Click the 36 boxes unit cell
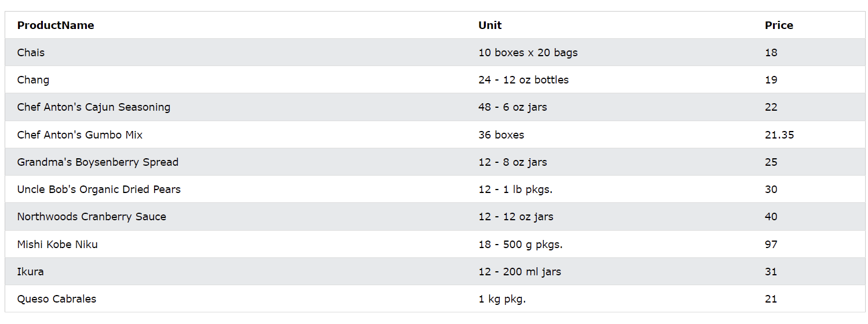This screenshot has width=868, height=324. coord(501,135)
